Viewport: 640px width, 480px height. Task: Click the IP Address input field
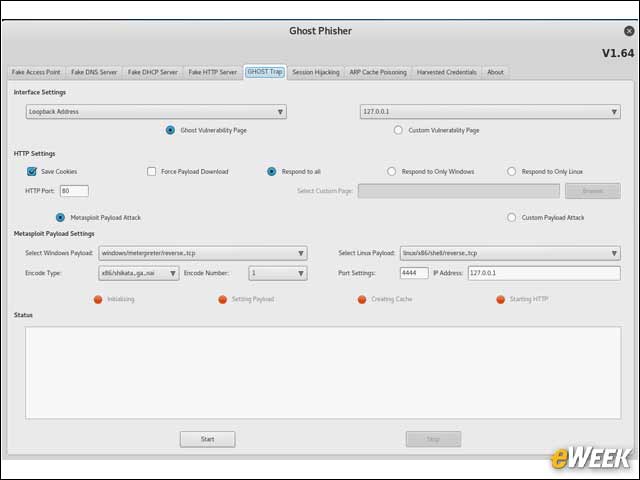coord(544,273)
